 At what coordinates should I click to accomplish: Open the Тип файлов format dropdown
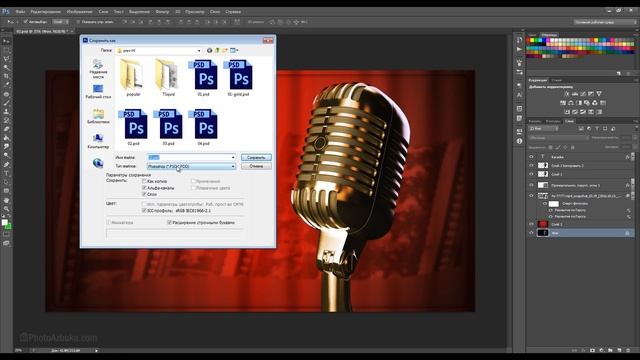(x=191, y=167)
